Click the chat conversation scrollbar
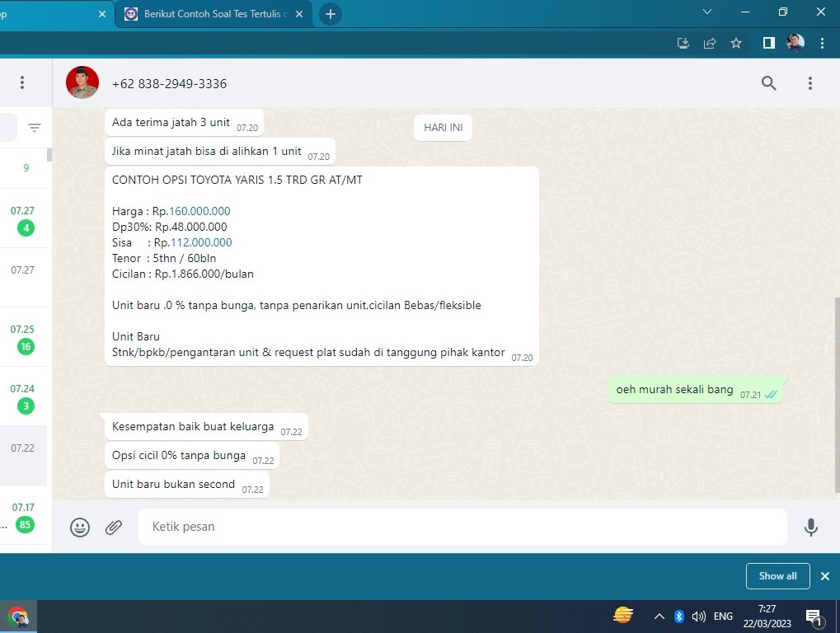This screenshot has width=840, height=633. click(837, 395)
